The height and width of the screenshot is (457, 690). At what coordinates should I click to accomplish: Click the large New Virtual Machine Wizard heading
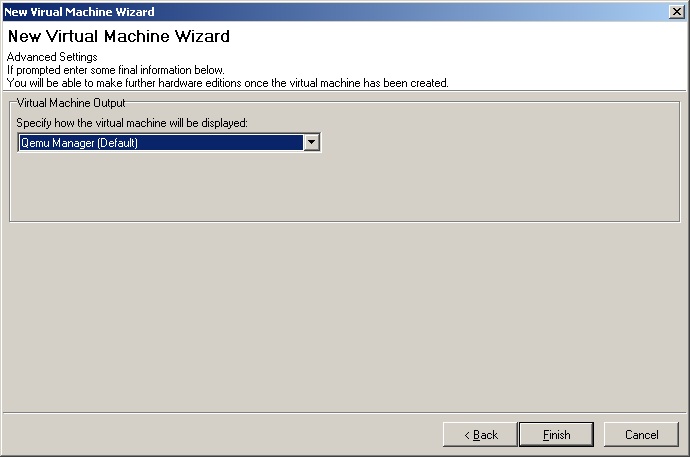tap(118, 36)
